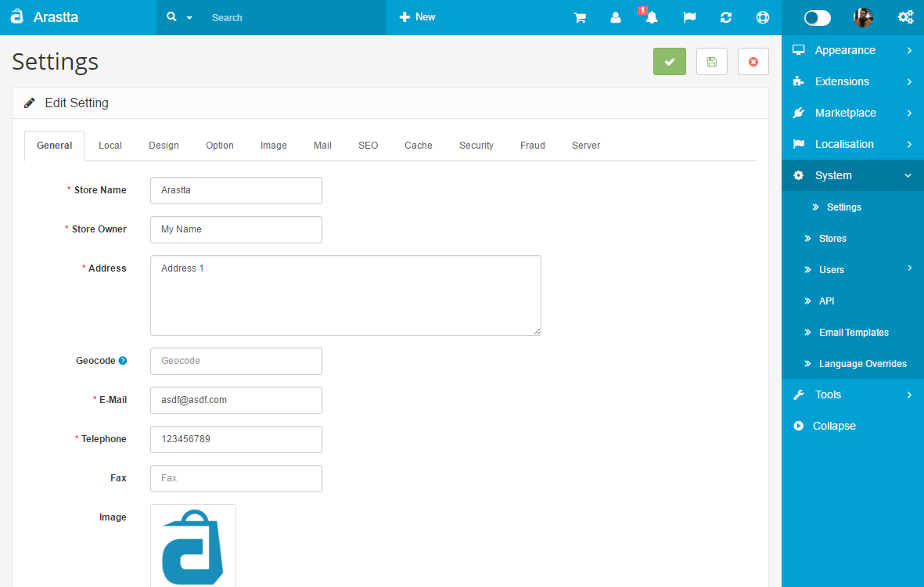The width and height of the screenshot is (924, 587).
Task: Click the refresh arrows icon
Action: coord(726,17)
